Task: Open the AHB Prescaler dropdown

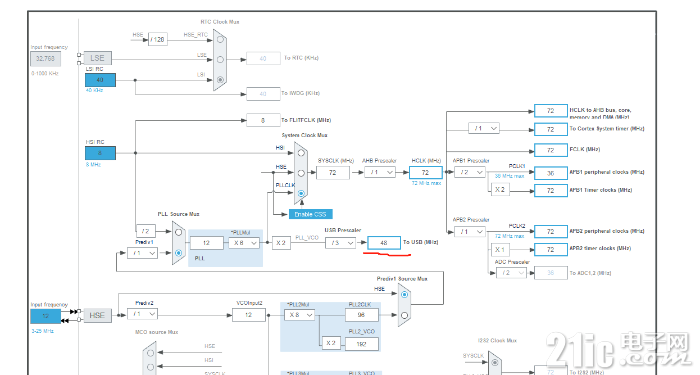Action: click(x=379, y=172)
